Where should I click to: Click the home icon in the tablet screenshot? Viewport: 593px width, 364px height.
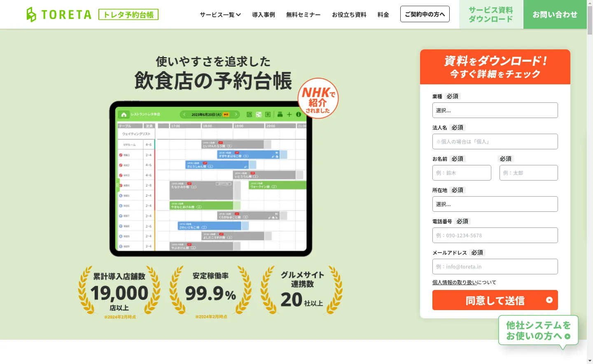coord(124,114)
